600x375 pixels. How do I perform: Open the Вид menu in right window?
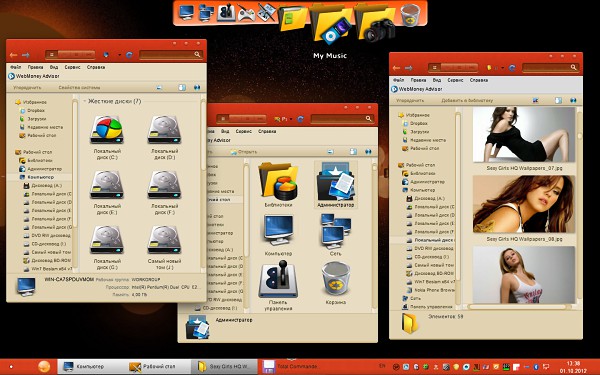click(x=437, y=80)
